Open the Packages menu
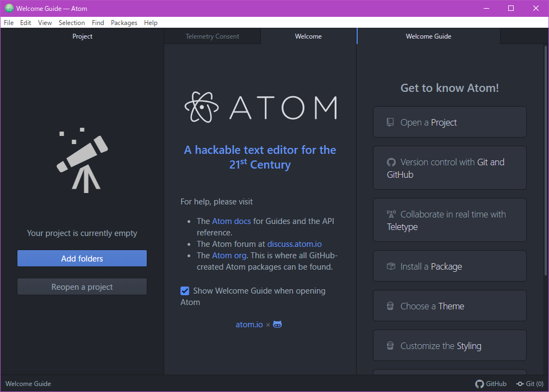Image resolution: width=549 pixels, height=392 pixels. tap(124, 23)
